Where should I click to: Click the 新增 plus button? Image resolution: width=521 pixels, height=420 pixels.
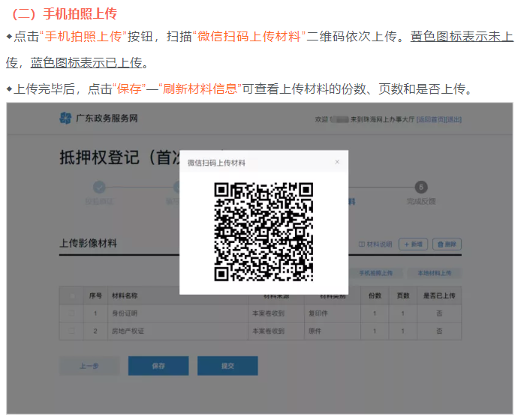(414, 244)
